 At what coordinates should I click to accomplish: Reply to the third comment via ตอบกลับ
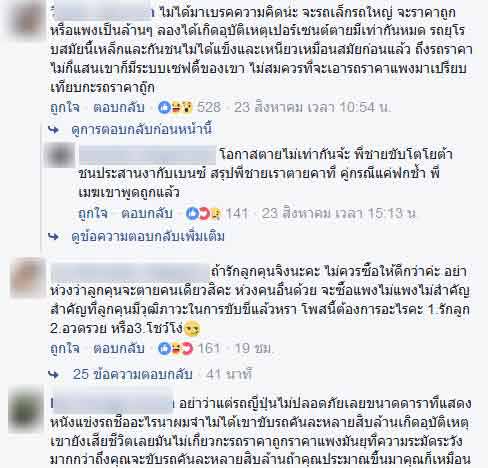119,348
